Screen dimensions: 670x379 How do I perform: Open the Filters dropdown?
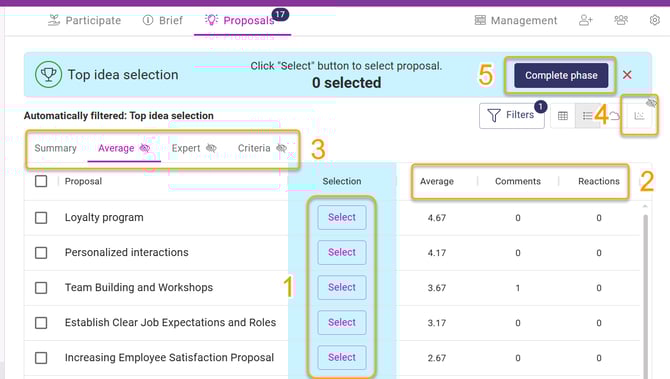(x=511, y=115)
